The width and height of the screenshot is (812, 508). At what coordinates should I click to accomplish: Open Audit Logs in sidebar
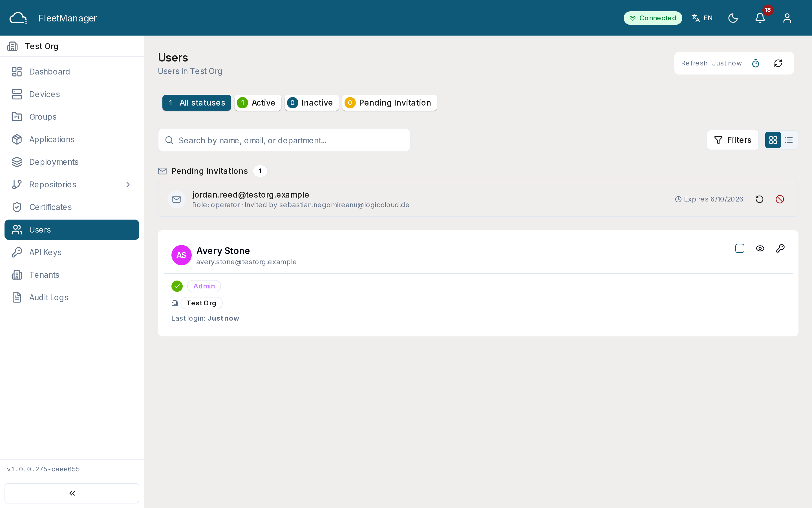click(x=72, y=297)
